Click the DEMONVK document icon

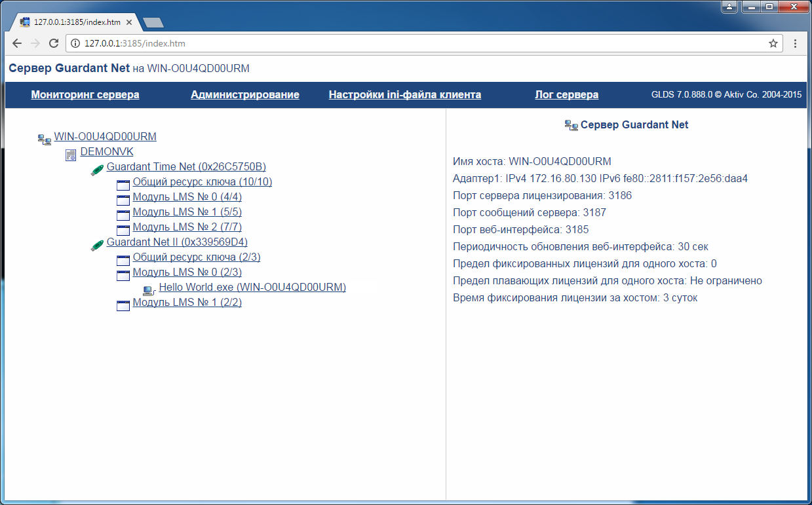(x=71, y=155)
